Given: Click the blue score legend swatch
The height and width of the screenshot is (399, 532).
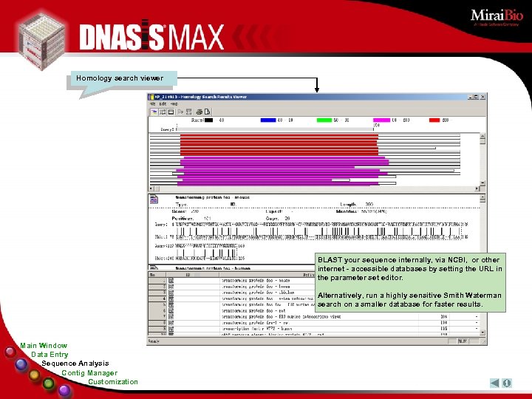Looking at the screenshot, I should pyautogui.click(x=268, y=120).
